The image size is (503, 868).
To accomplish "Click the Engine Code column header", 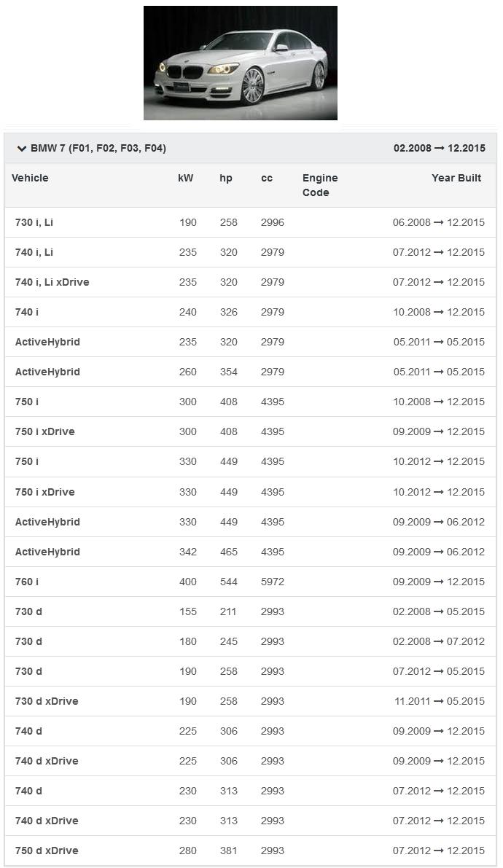I will [x=320, y=185].
